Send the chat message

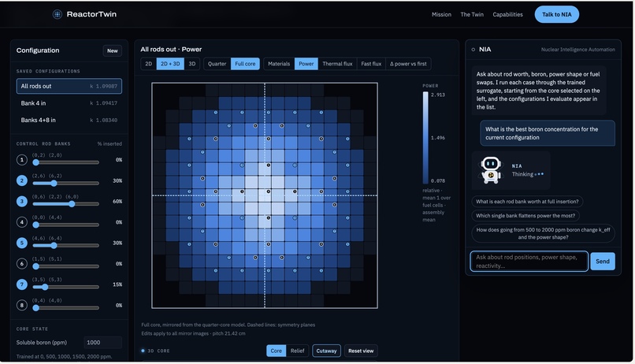point(603,262)
